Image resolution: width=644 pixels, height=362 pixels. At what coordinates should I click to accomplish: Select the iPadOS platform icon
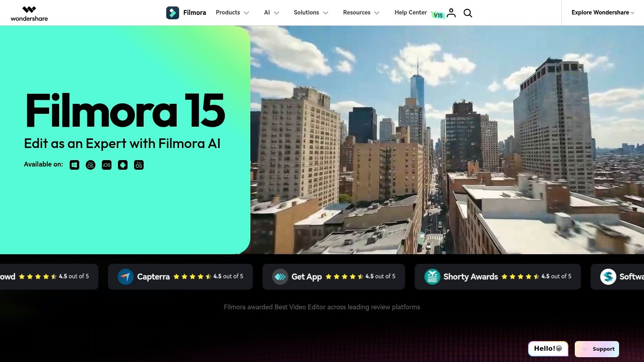(x=139, y=165)
